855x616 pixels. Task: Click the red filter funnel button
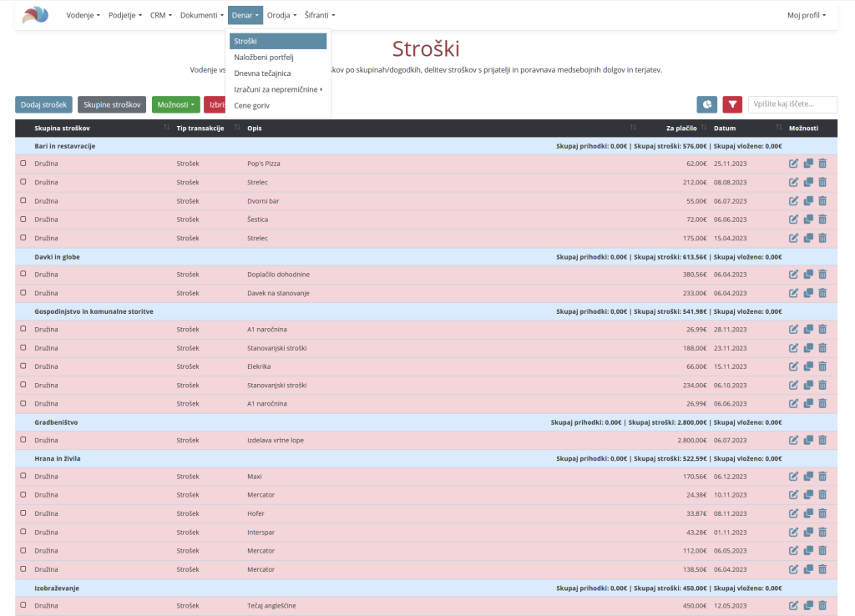(x=732, y=104)
